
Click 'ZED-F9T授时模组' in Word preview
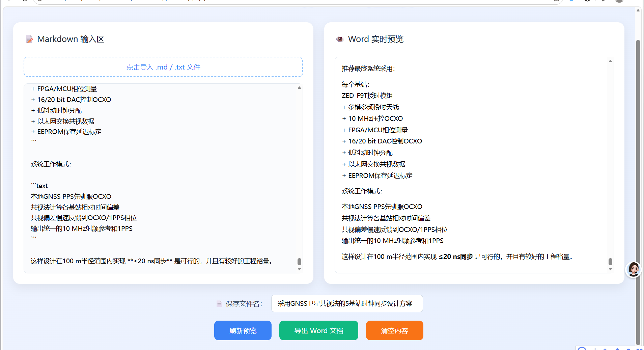click(x=367, y=96)
